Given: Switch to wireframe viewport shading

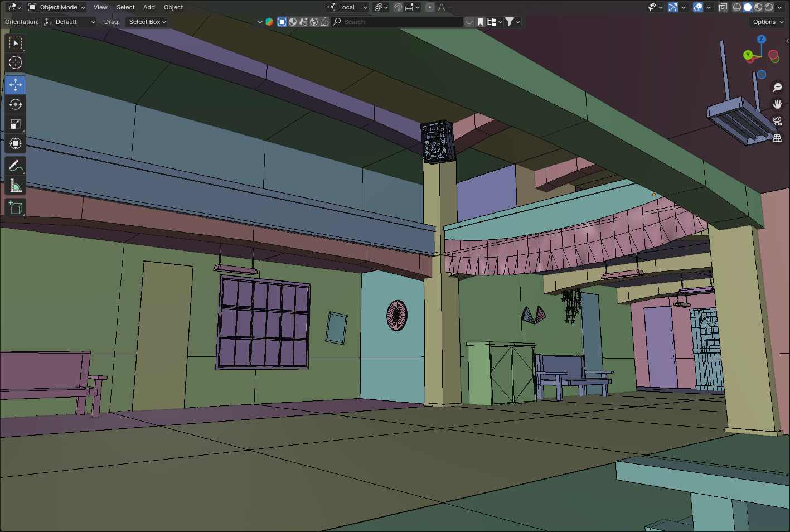Looking at the screenshot, I should click(x=737, y=7).
